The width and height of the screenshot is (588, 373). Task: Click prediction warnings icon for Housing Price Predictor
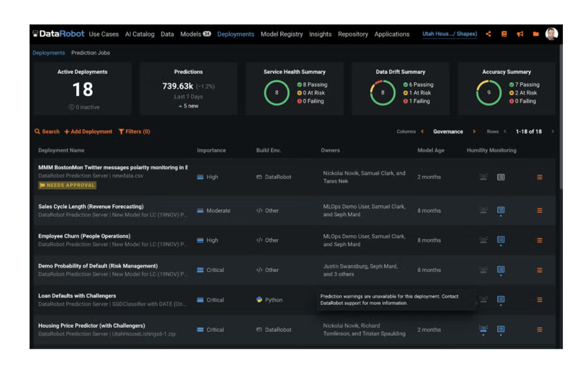(x=483, y=329)
